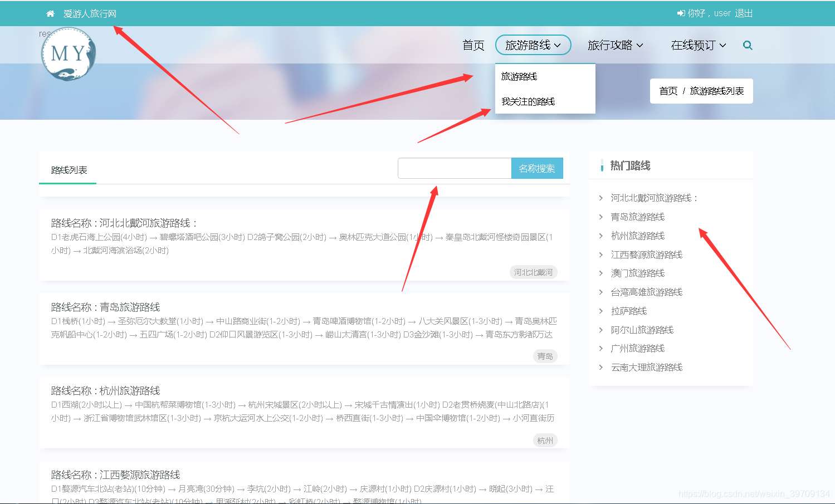Click the 热门路线 sidebar heading
The height and width of the screenshot is (504, 835).
630,165
